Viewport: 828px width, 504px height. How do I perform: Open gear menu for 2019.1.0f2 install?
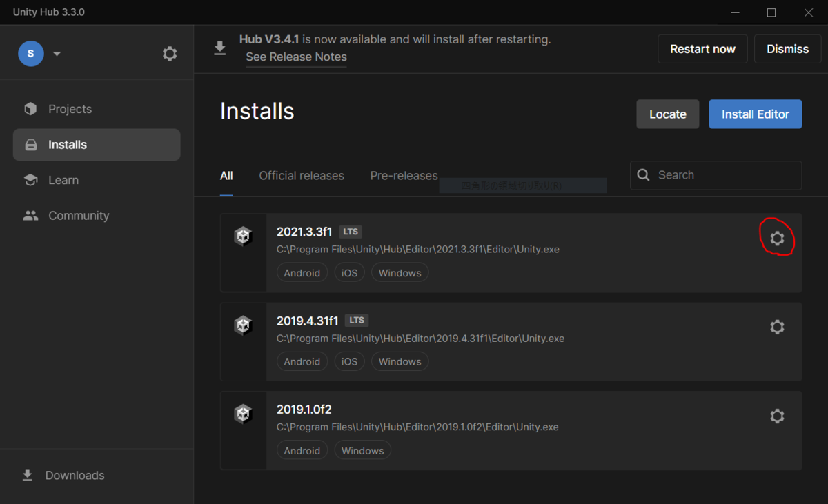coord(777,416)
